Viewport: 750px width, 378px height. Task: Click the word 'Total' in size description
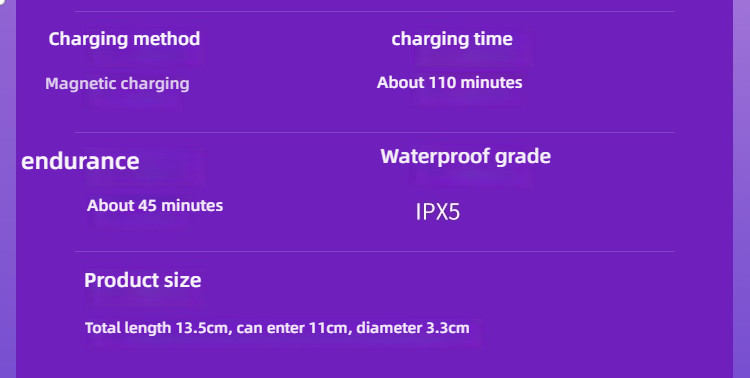(102, 328)
